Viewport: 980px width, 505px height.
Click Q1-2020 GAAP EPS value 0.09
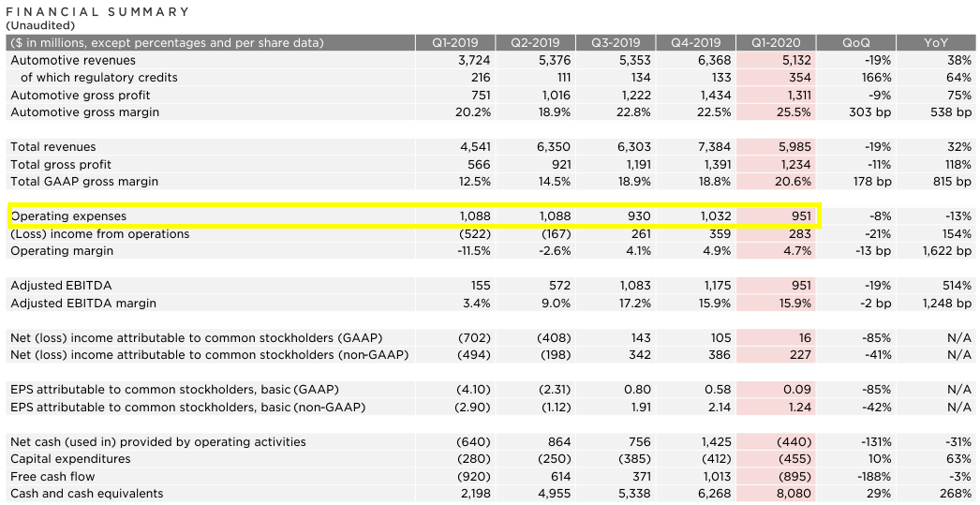pos(797,390)
